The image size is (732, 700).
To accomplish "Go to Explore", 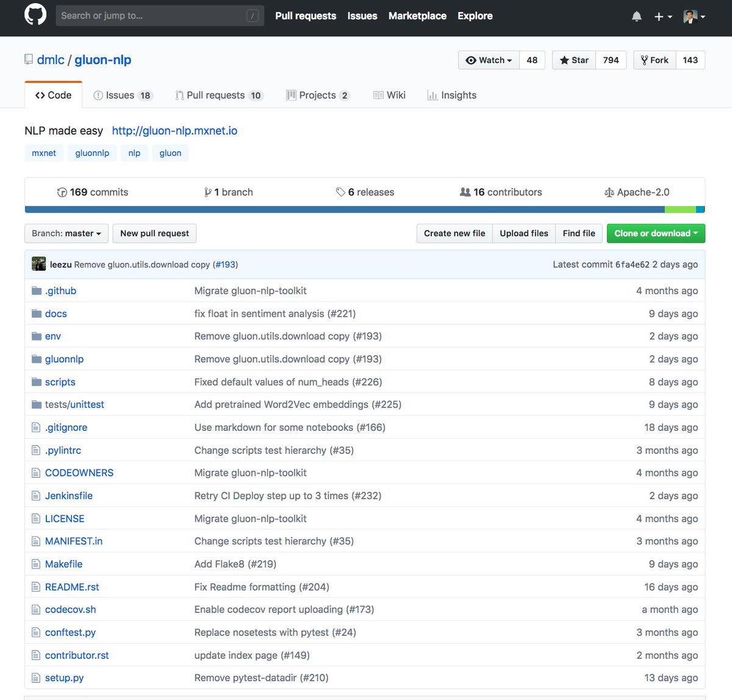I will pyautogui.click(x=475, y=16).
